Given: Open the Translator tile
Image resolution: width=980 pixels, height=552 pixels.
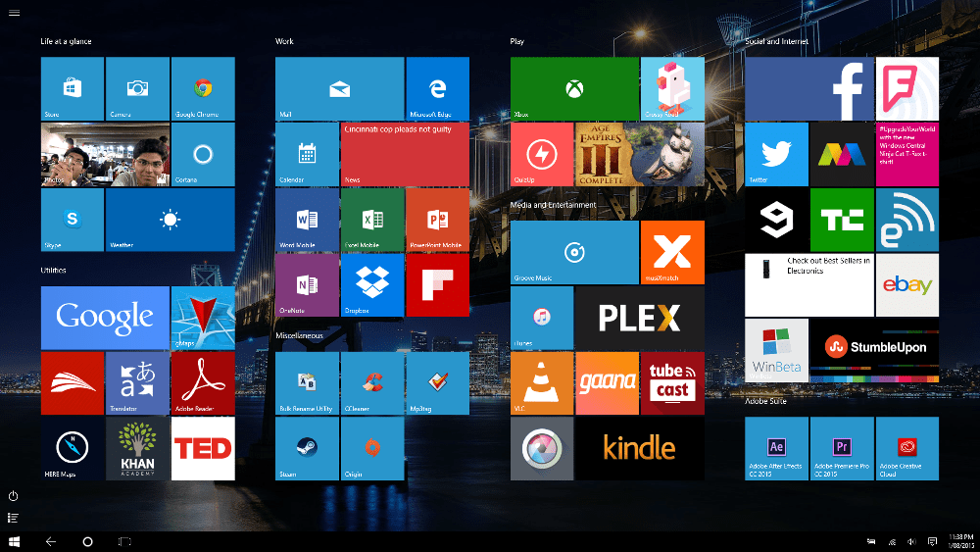Looking at the screenshot, I should pyautogui.click(x=137, y=383).
